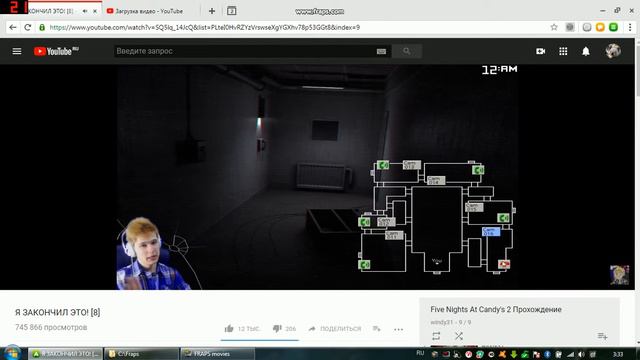Screen dimensions: 640x360
Task: Click the channel watermark in video corner
Action: [x=619, y=275]
